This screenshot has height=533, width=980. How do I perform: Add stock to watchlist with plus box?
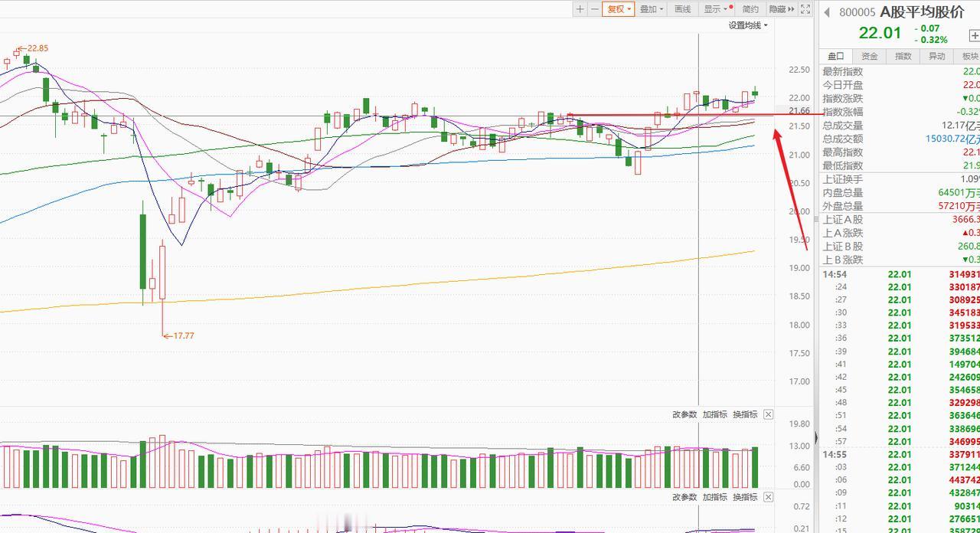975,35
